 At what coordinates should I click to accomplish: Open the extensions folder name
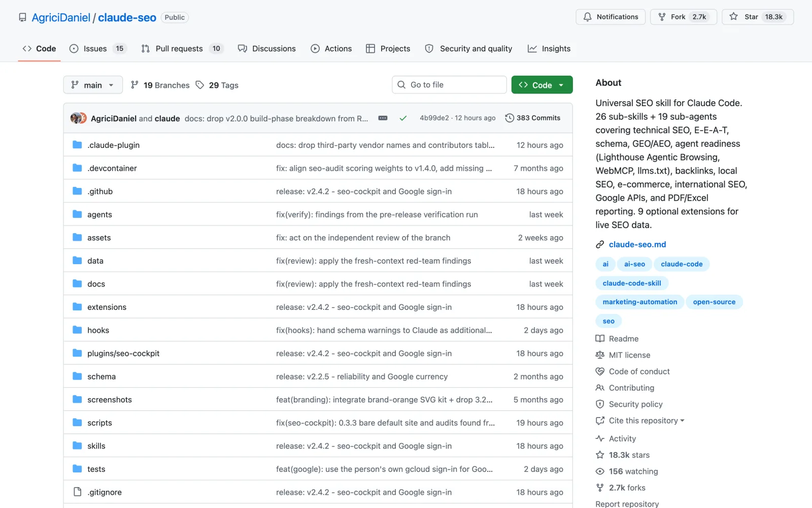[x=107, y=307]
